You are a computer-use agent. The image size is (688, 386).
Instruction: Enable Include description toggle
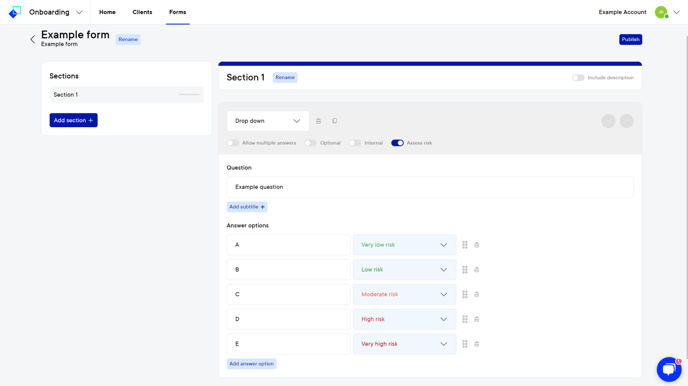pyautogui.click(x=578, y=78)
